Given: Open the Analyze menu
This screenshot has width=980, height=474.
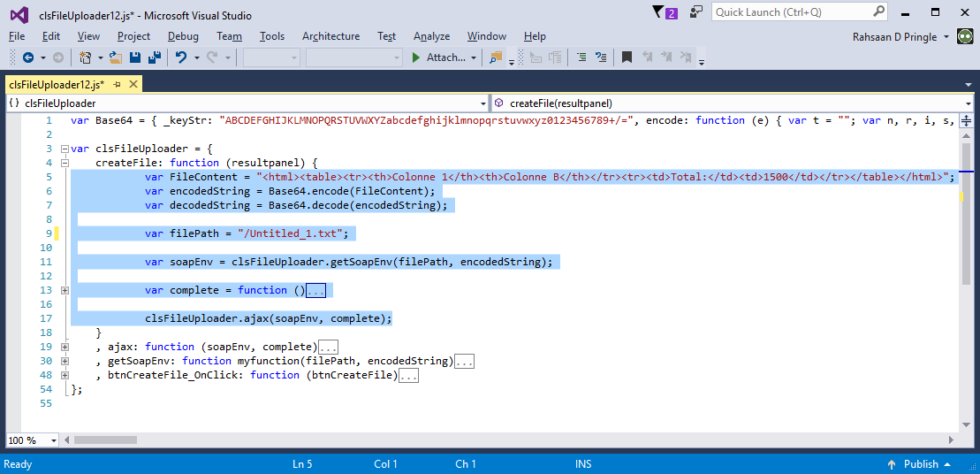Looking at the screenshot, I should [x=432, y=36].
